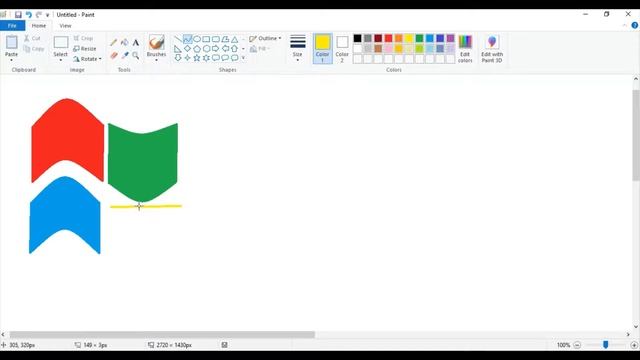This screenshot has width=640, height=360.
Task: Choose the Oval shape
Action: (x=197, y=39)
